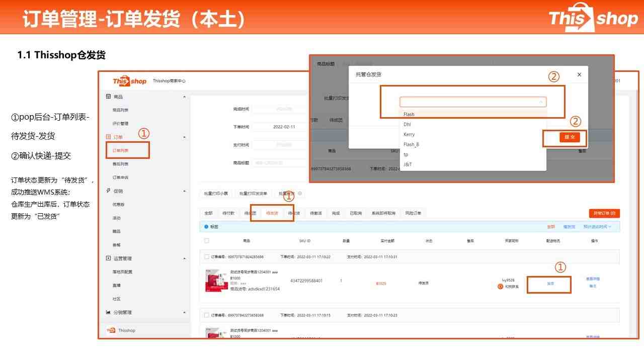Click SKU ID 43472299588401 text
The image size is (644, 362).
click(x=306, y=281)
